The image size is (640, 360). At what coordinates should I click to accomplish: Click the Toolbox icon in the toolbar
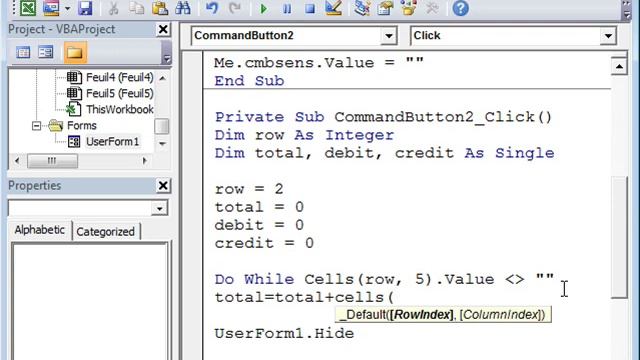[x=431, y=8]
